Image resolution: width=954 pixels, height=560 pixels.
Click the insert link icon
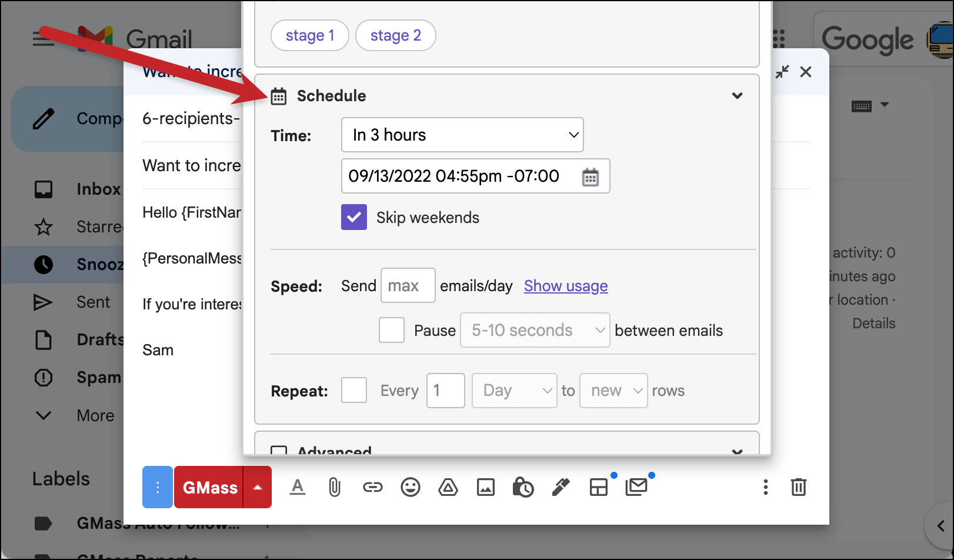tap(372, 487)
